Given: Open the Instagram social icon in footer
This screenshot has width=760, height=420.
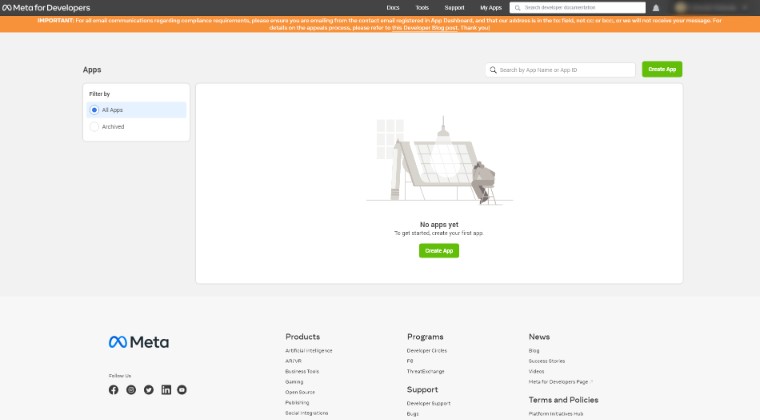Looking at the screenshot, I should 131,389.
